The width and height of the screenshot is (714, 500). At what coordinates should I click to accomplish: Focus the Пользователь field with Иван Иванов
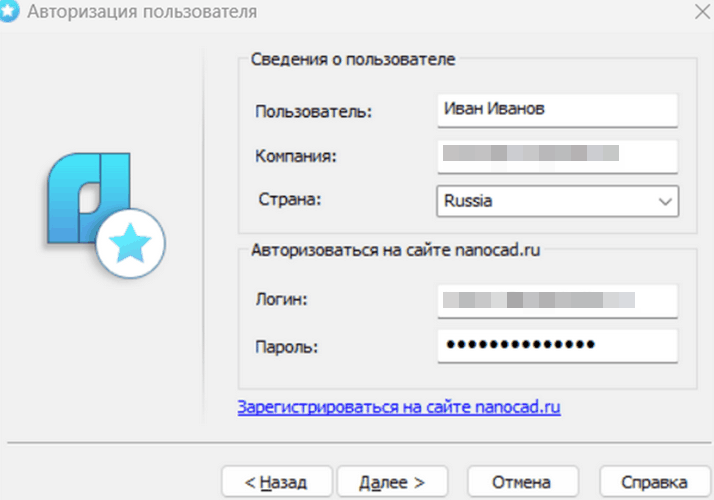557,110
